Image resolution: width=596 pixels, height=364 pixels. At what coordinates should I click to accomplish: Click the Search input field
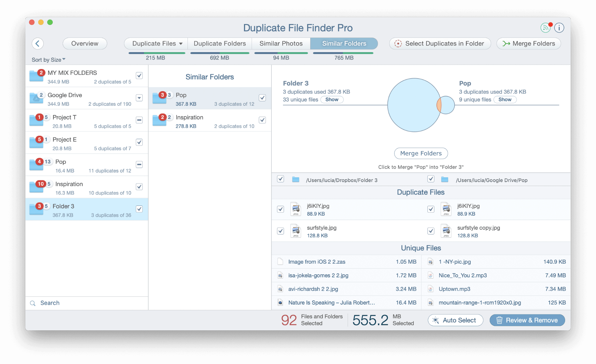click(86, 303)
